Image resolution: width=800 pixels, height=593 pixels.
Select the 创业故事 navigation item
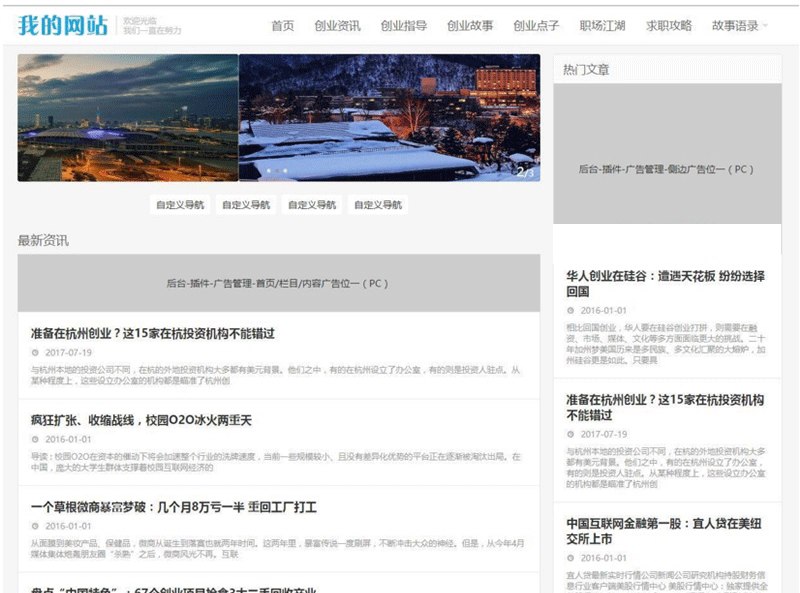[x=470, y=26]
